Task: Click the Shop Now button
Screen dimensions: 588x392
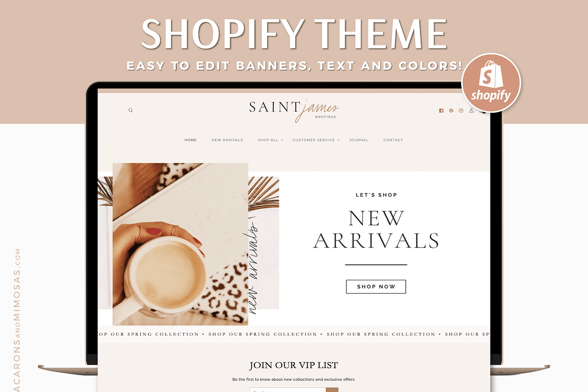Action: (376, 287)
